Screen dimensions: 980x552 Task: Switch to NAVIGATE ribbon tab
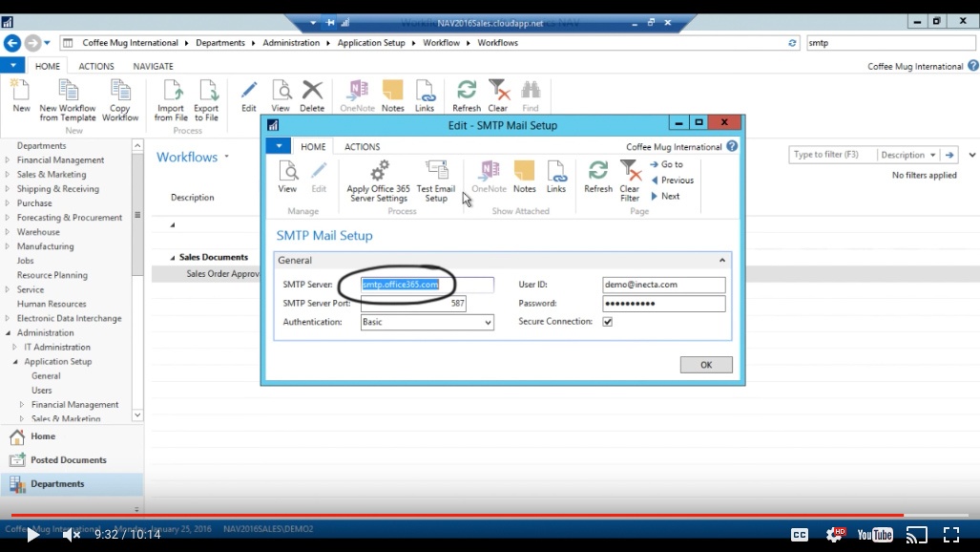(x=153, y=66)
